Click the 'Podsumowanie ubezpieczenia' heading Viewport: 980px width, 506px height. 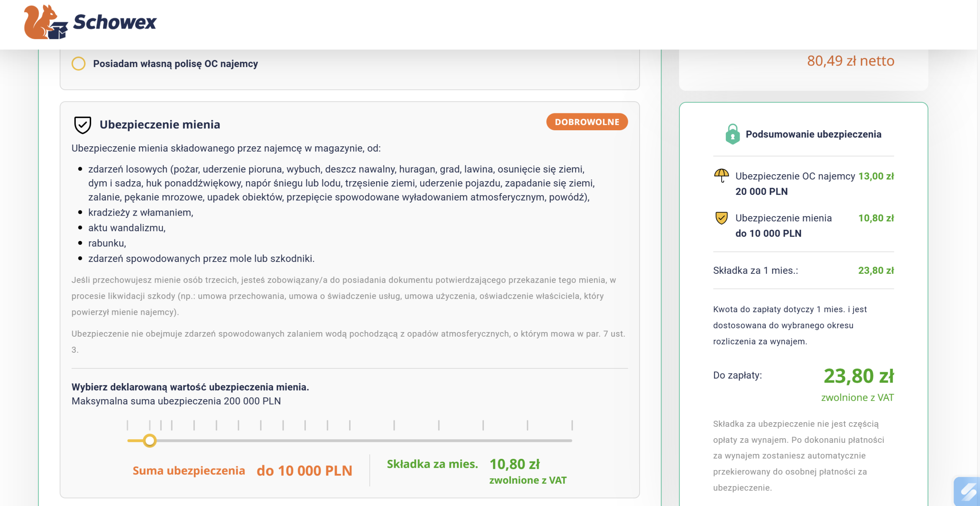click(813, 134)
